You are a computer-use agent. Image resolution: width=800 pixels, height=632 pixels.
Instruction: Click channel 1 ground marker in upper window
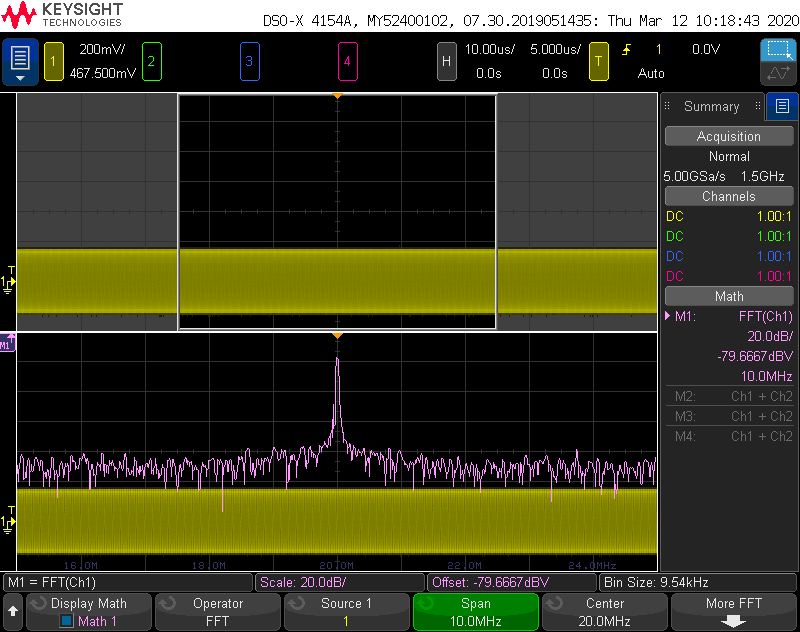8,281
